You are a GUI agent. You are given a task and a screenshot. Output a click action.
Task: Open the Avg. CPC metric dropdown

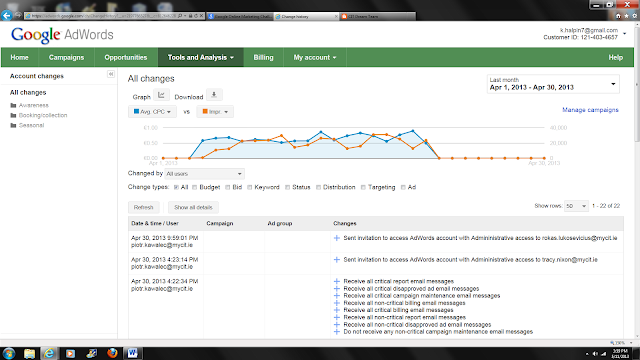tap(152, 111)
